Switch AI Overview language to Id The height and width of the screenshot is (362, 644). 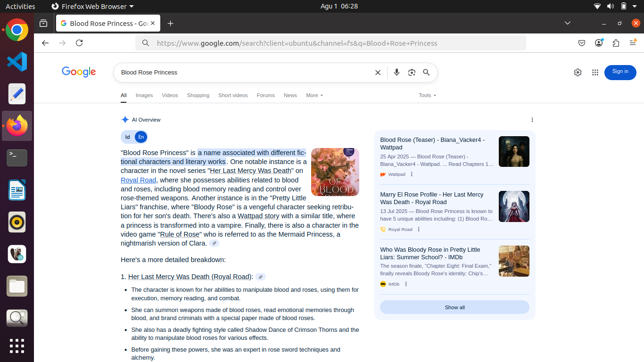click(127, 137)
